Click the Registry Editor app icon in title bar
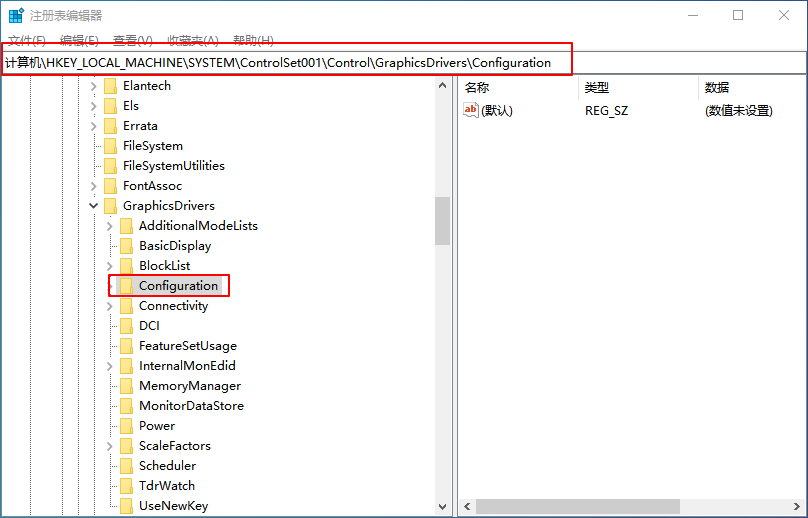This screenshot has width=808, height=518. pyautogui.click(x=16, y=15)
